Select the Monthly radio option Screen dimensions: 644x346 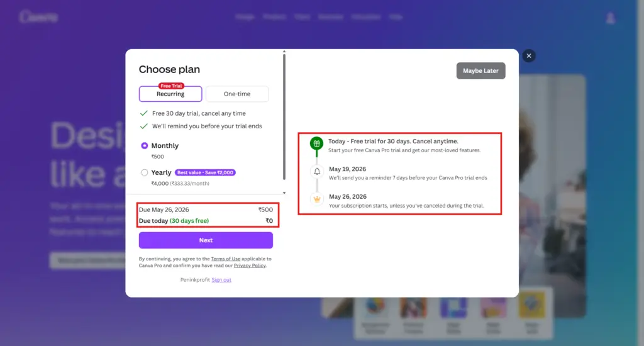pyautogui.click(x=145, y=145)
